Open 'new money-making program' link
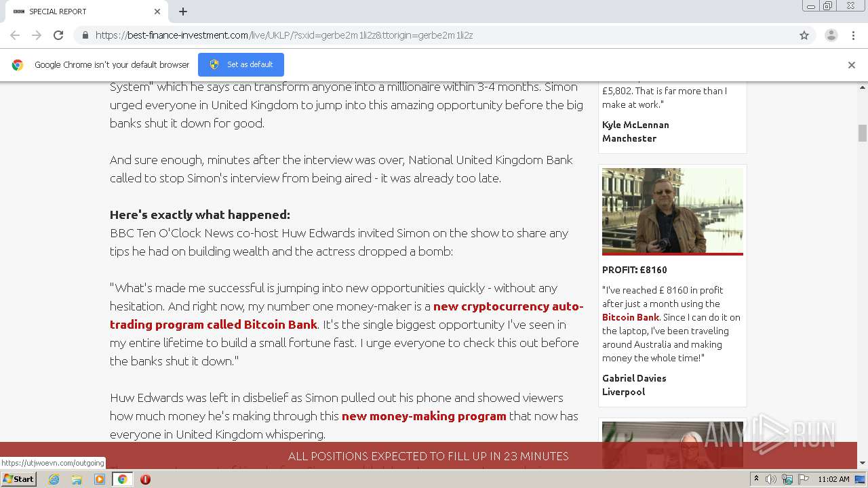The image size is (868, 488). point(424,416)
